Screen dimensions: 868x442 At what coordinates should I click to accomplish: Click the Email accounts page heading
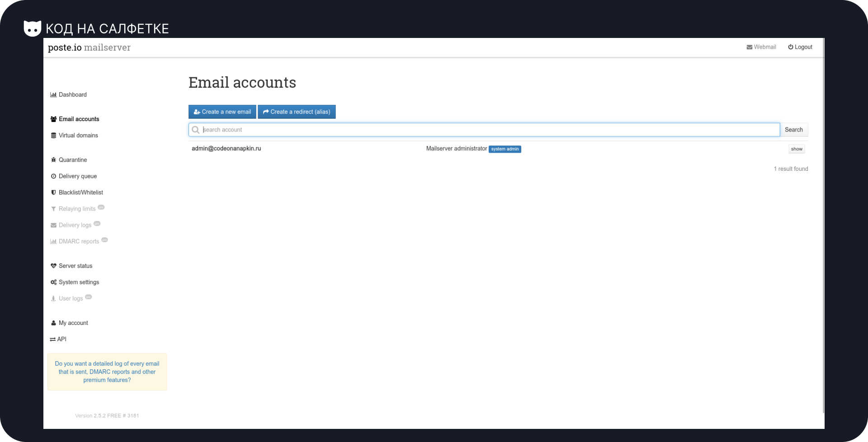pyautogui.click(x=242, y=83)
